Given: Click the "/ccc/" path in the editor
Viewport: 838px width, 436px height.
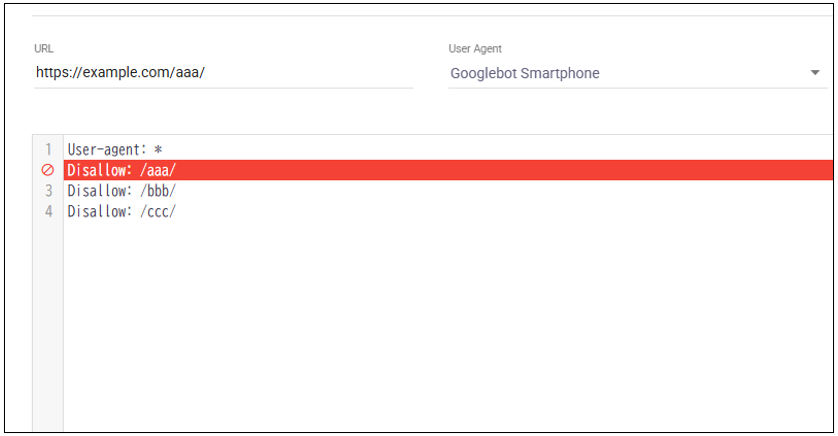Looking at the screenshot, I should coord(158,211).
